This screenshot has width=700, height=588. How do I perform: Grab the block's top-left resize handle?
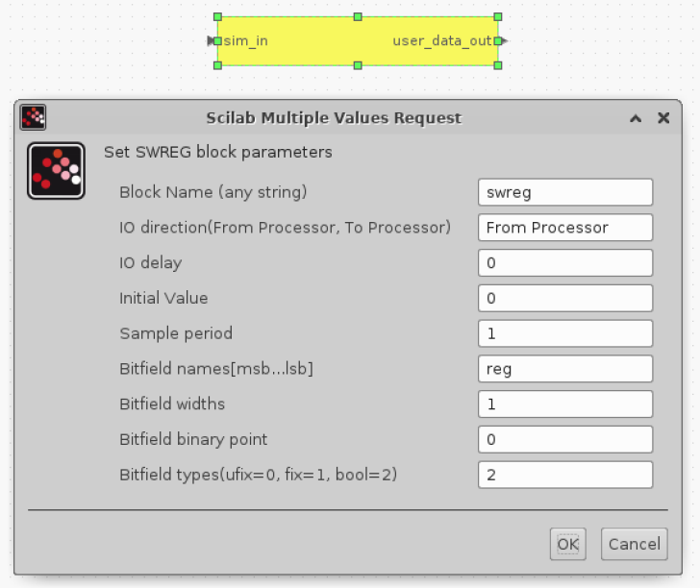[218, 17]
